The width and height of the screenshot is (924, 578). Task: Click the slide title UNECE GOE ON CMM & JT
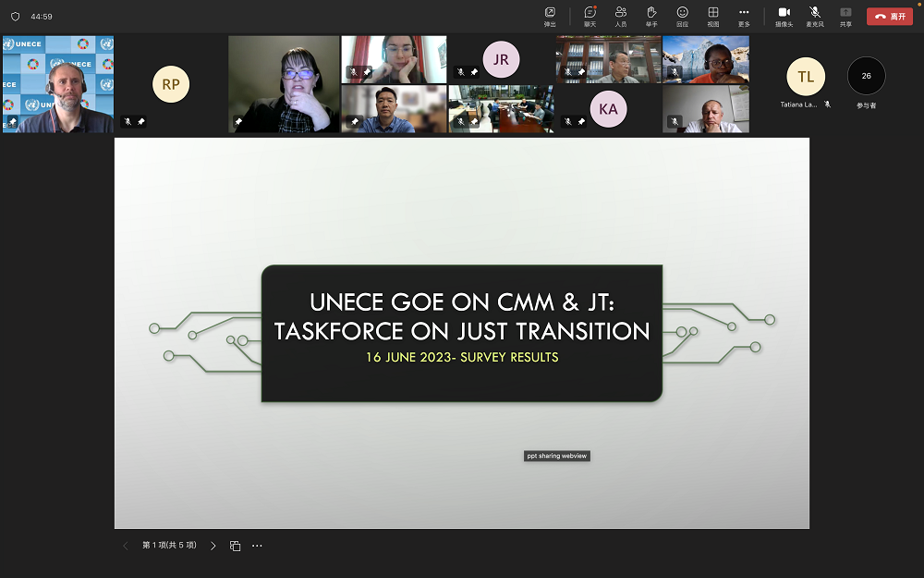point(462,302)
